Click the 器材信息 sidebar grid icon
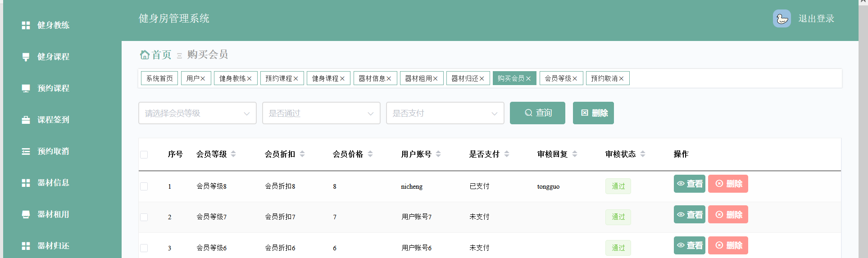This screenshot has height=258, width=868. pyautogui.click(x=26, y=183)
